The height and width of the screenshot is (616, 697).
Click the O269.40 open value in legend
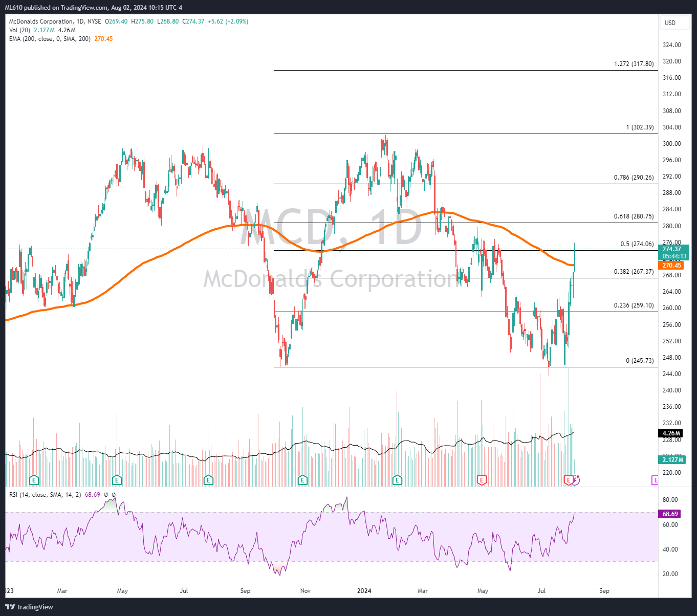(x=117, y=21)
